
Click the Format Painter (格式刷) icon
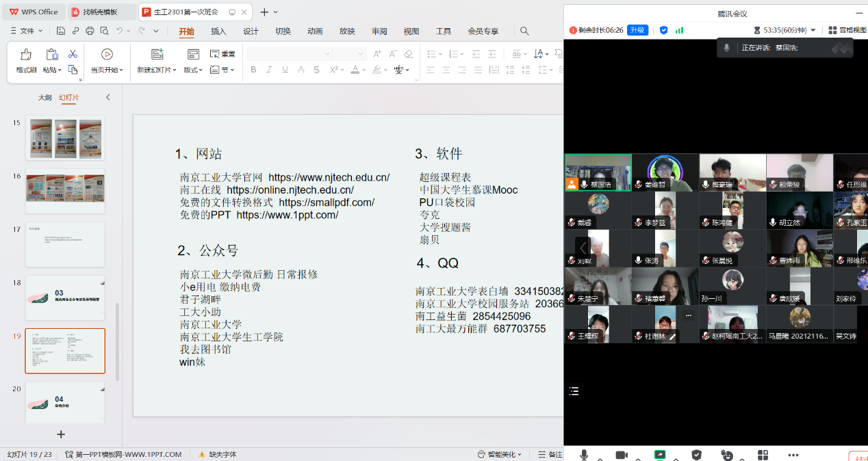click(26, 55)
